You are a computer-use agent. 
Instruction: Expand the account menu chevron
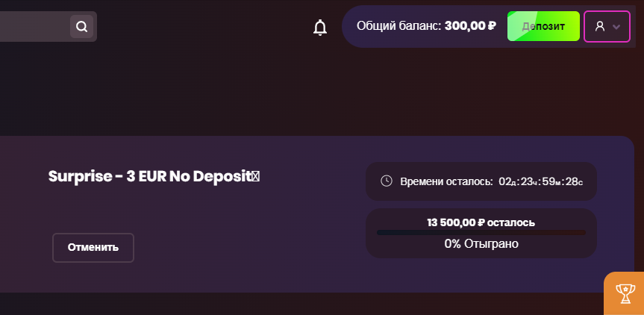point(616,27)
